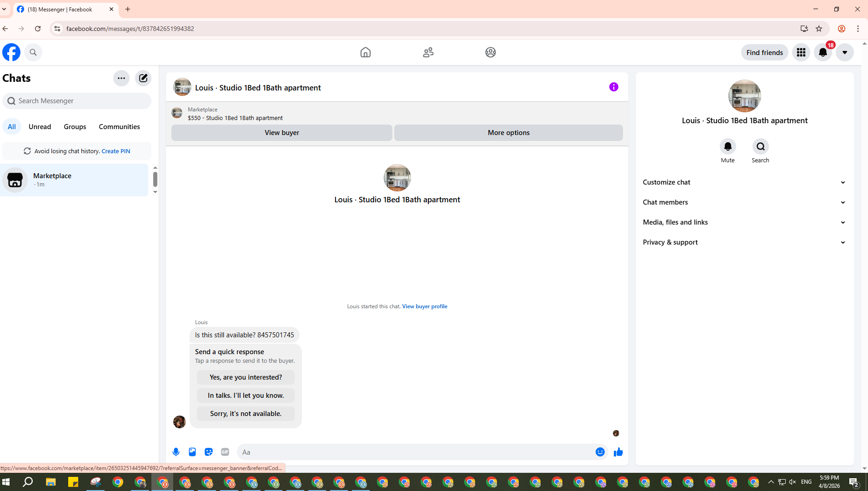The height and width of the screenshot is (491, 868).
Task: Open Friends icon in top navigation
Action: point(428,52)
